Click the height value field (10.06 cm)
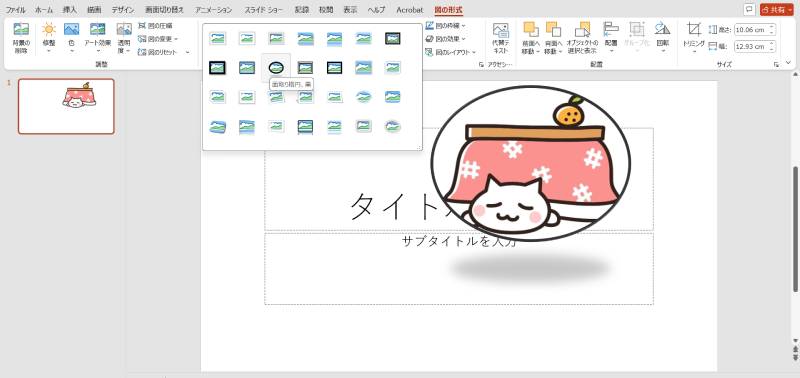Viewport: 800px width, 378px height. tap(751, 30)
